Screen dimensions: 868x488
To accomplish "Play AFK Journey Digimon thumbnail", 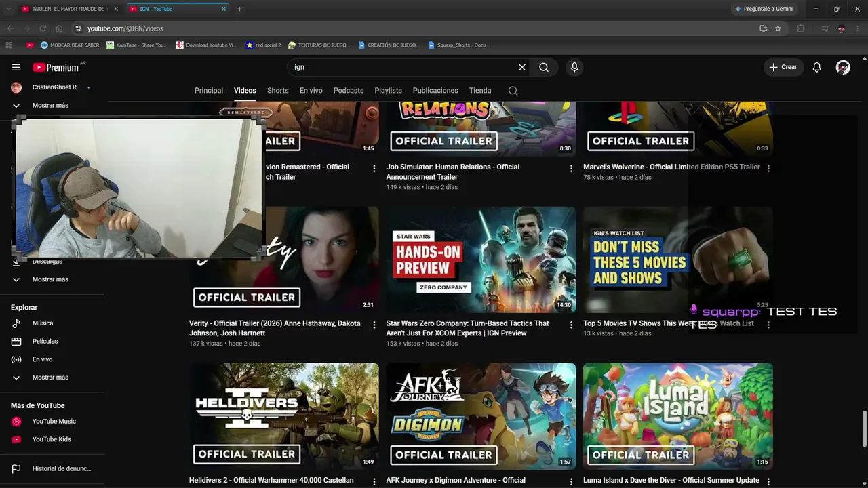I will [481, 416].
